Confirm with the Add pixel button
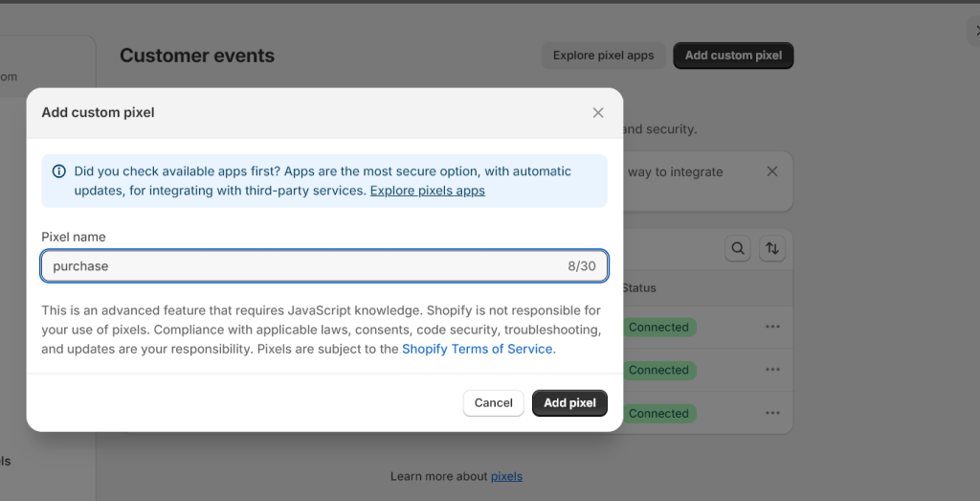This screenshot has width=980, height=501. (569, 403)
